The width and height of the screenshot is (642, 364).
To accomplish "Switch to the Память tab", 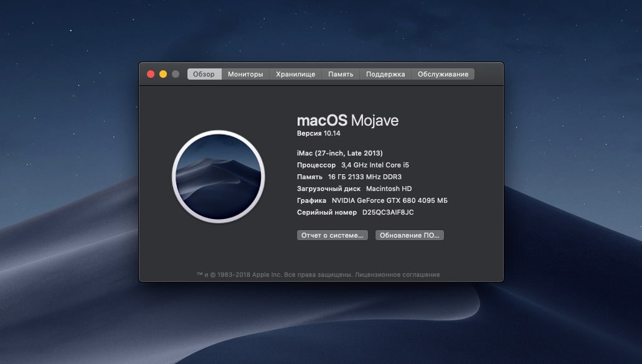I will click(341, 74).
